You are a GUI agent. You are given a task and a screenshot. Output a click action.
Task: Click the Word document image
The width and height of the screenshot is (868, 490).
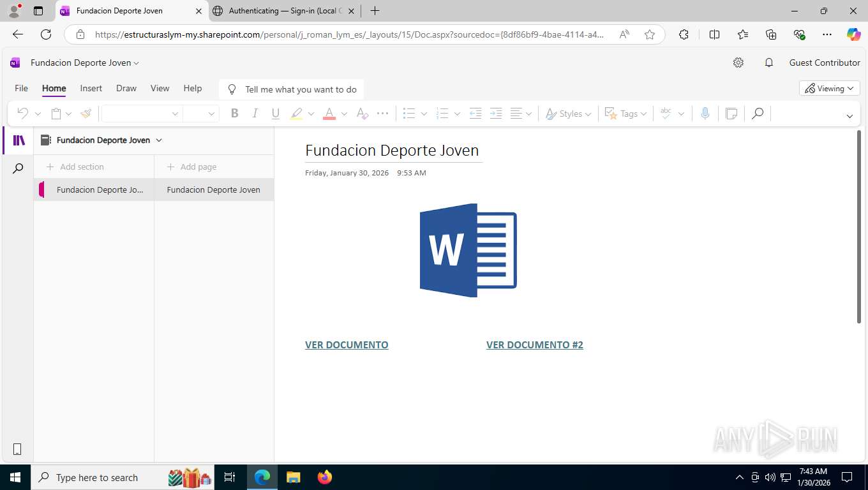[468, 250]
